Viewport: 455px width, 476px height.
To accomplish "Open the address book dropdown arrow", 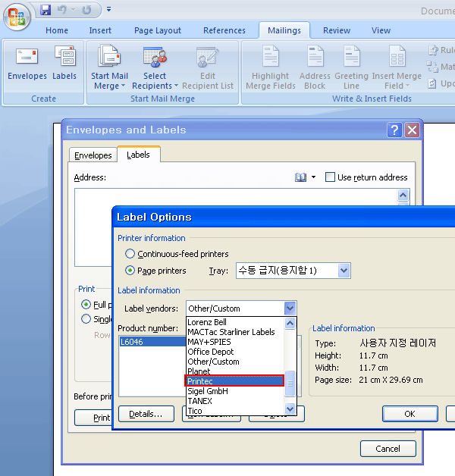I will [313, 177].
